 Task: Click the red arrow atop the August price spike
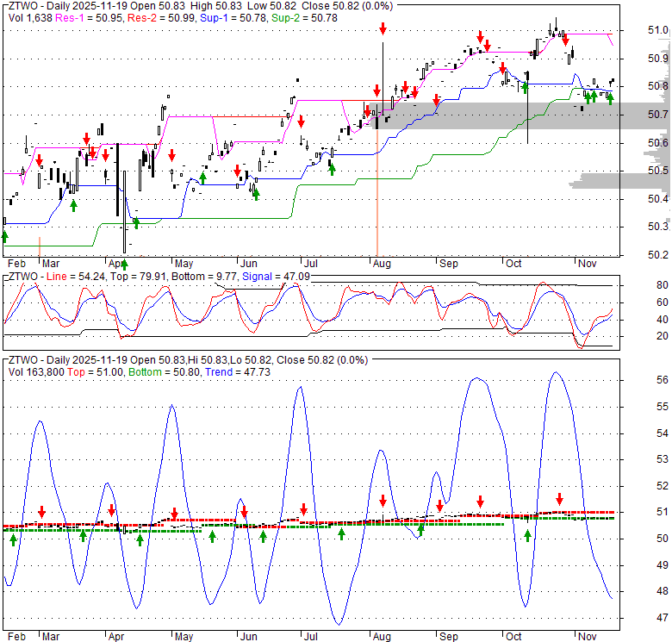tap(383, 30)
